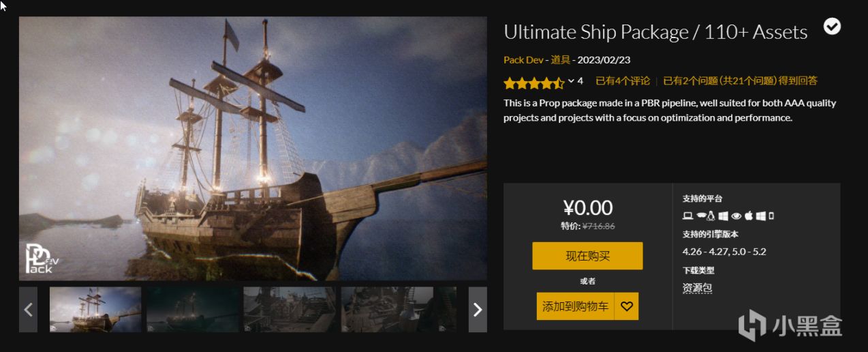
Task: Open the 已有4个评论 reviews link
Action: point(623,80)
